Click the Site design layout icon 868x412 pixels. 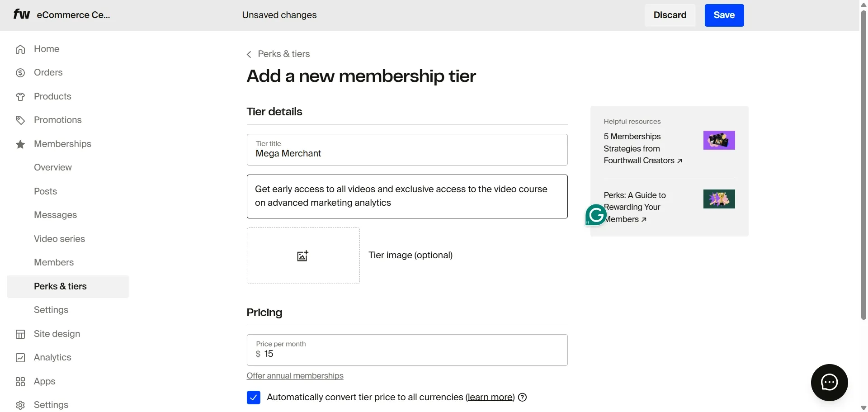tap(20, 334)
